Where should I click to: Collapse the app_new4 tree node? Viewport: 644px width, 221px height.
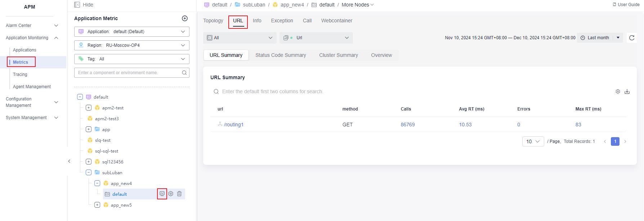pos(97,183)
